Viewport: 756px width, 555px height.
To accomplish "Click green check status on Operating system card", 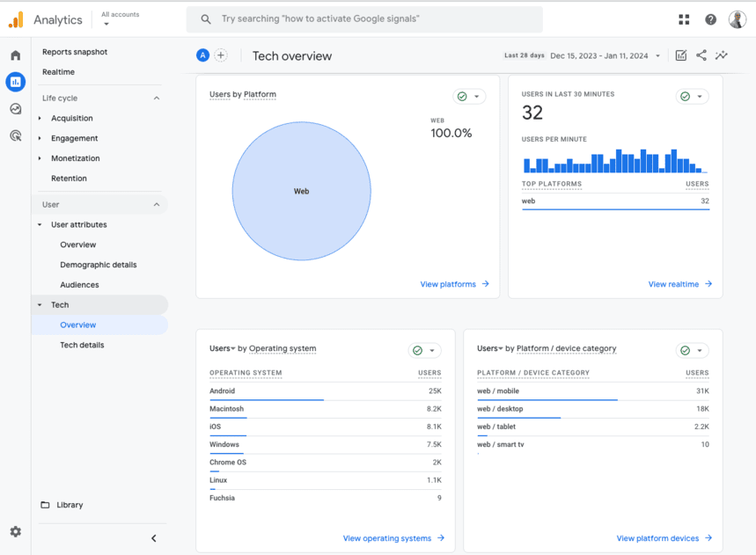I will [417, 350].
